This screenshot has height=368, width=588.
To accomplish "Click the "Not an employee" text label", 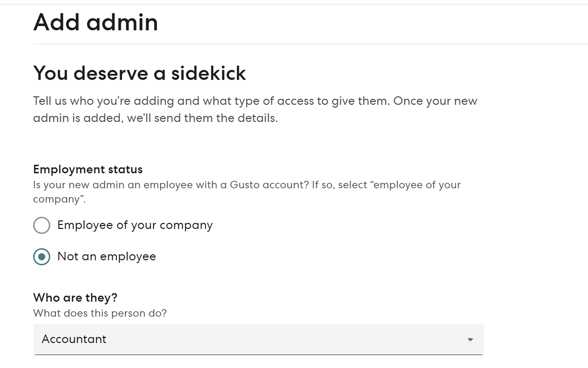I will [x=106, y=256].
